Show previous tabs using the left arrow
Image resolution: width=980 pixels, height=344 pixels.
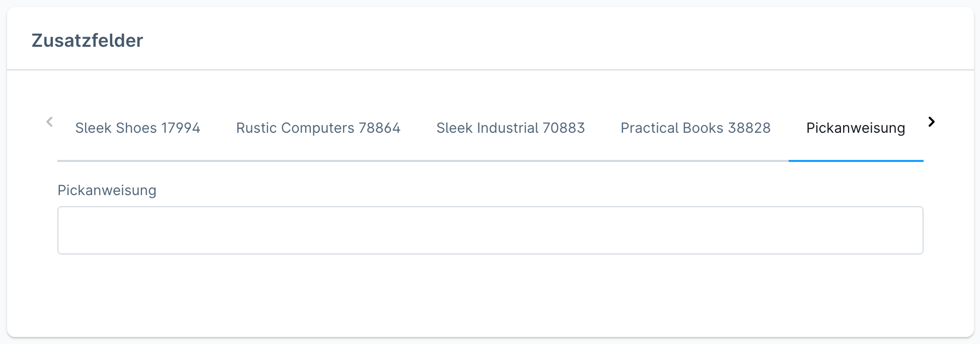(x=49, y=122)
